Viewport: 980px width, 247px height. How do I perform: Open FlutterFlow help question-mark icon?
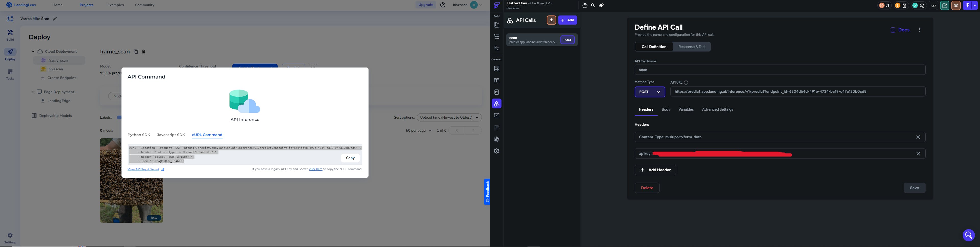[x=585, y=6]
